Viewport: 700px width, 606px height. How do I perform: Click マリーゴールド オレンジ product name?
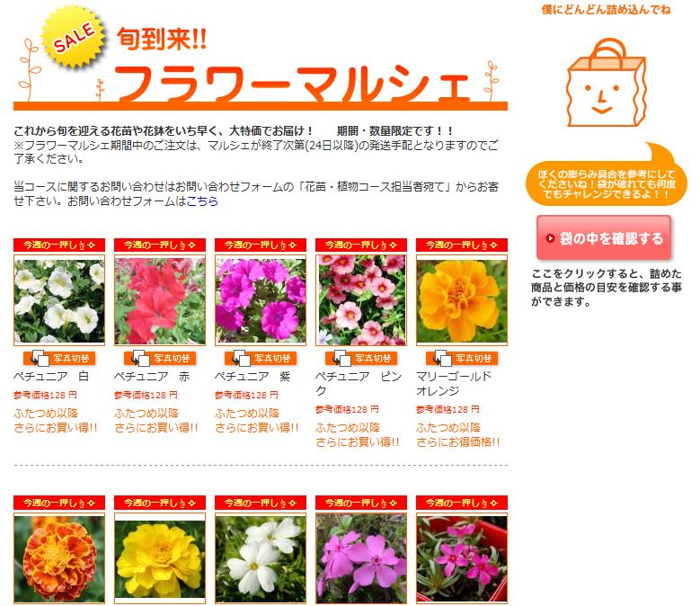[454, 384]
